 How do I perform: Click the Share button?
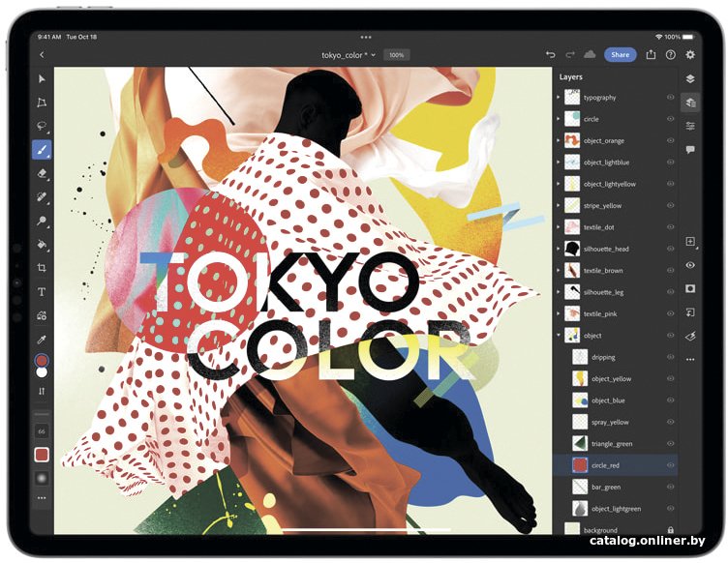pos(620,55)
